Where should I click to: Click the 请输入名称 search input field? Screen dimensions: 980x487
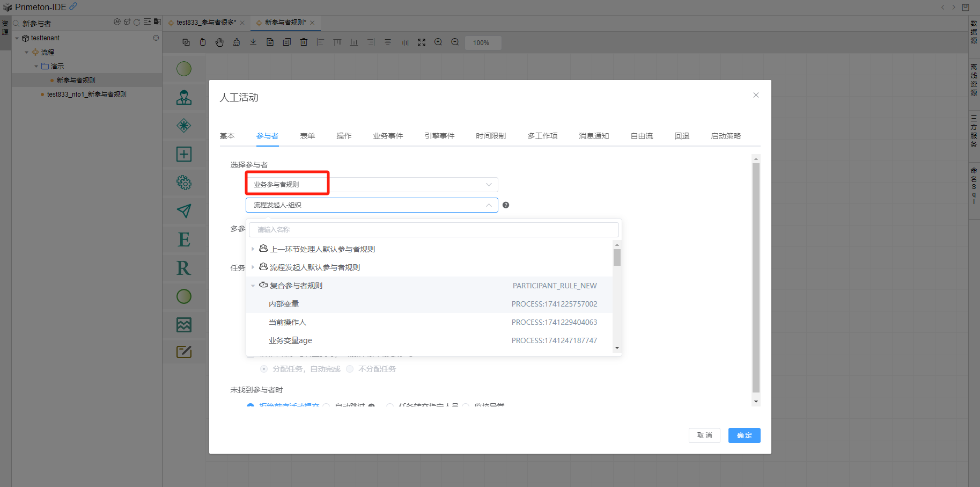click(433, 230)
